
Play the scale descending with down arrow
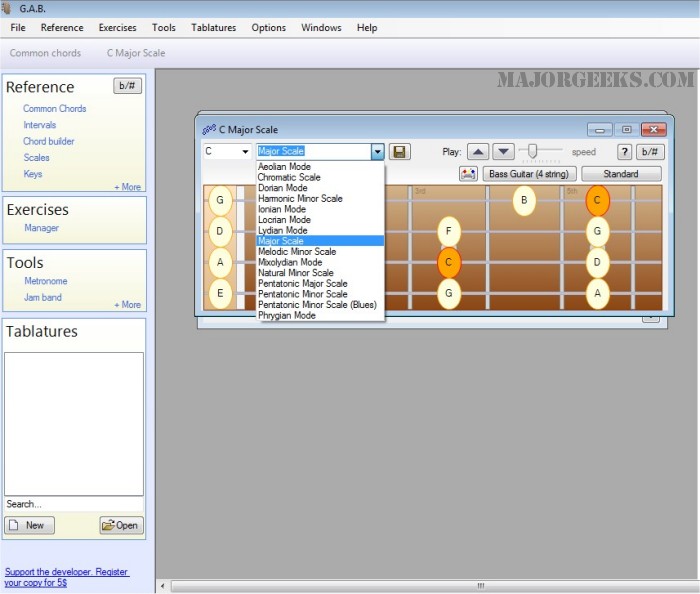click(503, 152)
